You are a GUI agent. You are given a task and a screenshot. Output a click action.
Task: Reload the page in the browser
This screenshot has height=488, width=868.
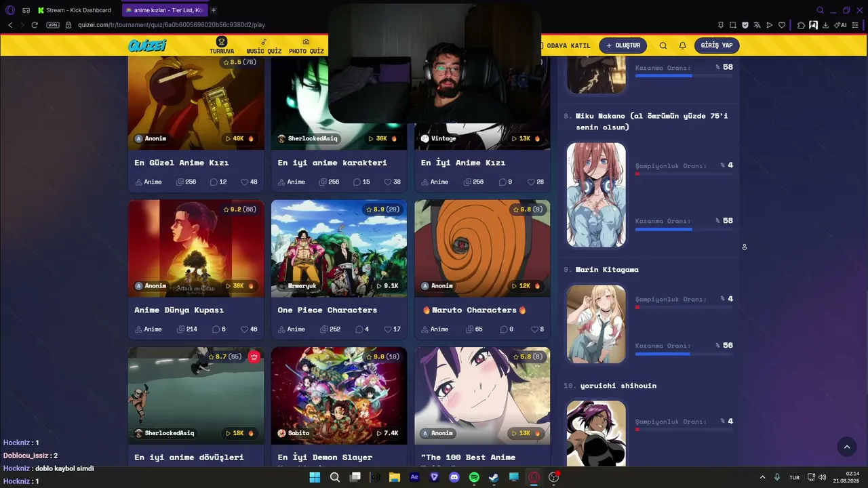35,25
